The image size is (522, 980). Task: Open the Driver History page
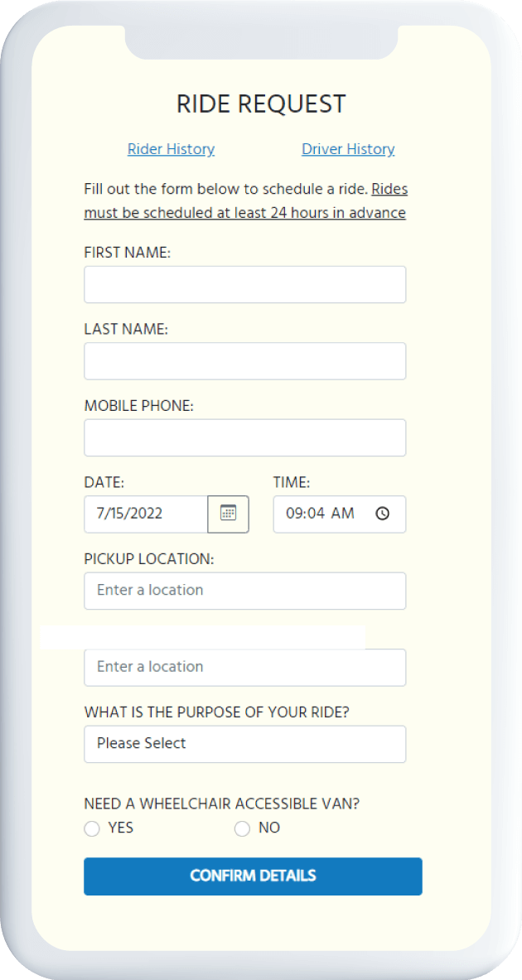(x=348, y=149)
